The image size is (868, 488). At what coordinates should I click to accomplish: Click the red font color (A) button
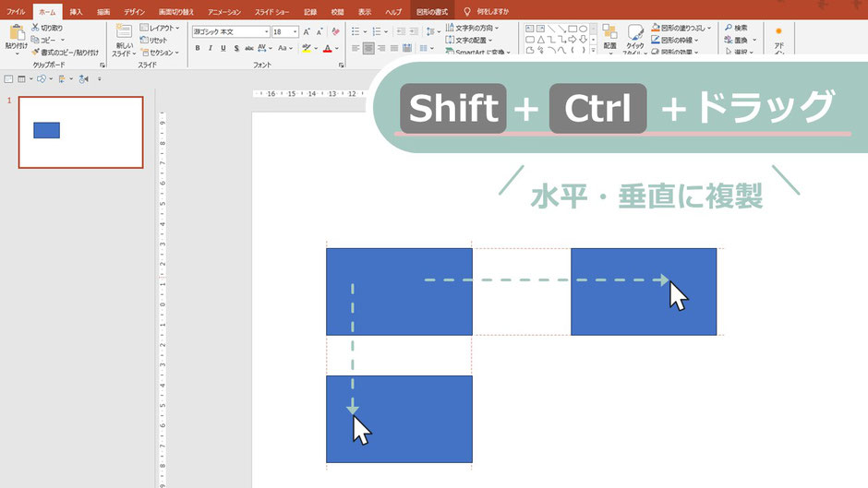[328, 49]
